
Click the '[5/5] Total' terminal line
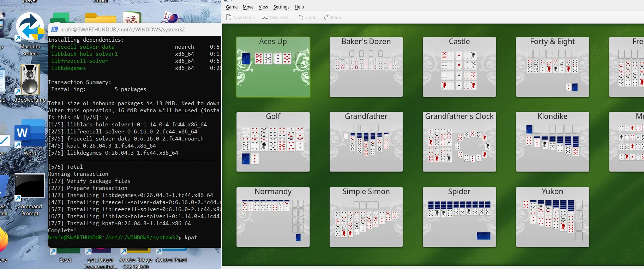click(x=65, y=167)
